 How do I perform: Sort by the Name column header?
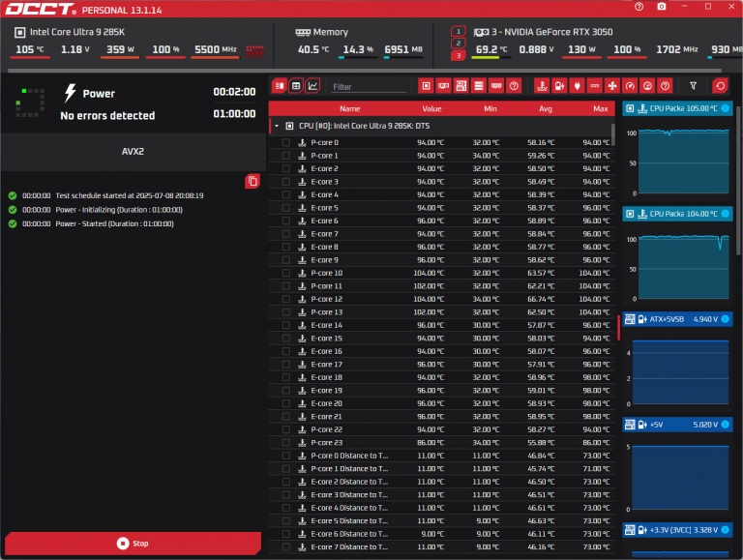[x=349, y=108]
